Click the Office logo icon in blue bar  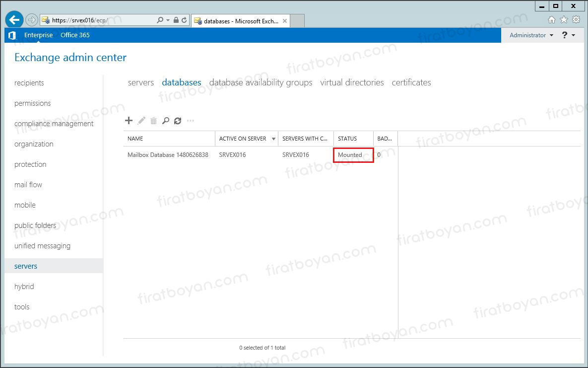click(x=12, y=35)
